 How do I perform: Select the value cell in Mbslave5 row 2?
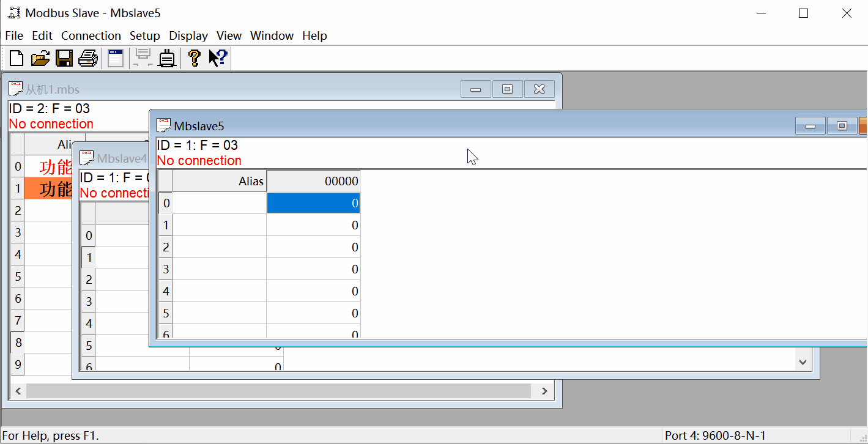click(313, 247)
